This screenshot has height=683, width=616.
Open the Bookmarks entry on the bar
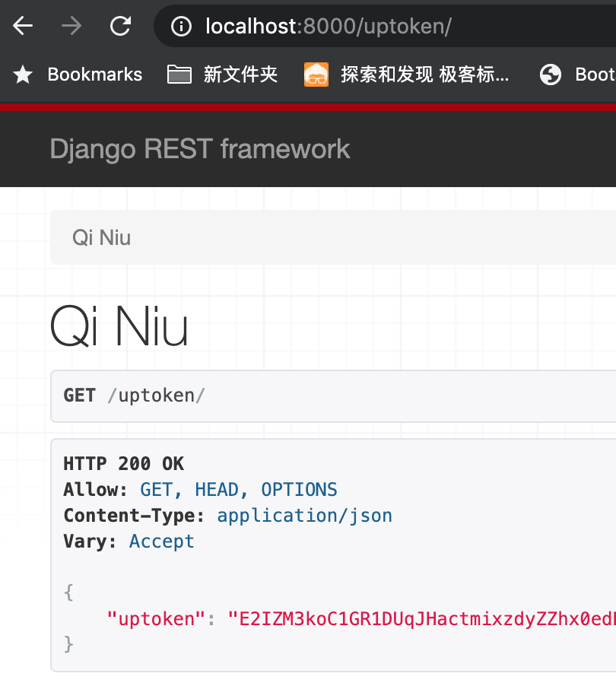point(94,74)
